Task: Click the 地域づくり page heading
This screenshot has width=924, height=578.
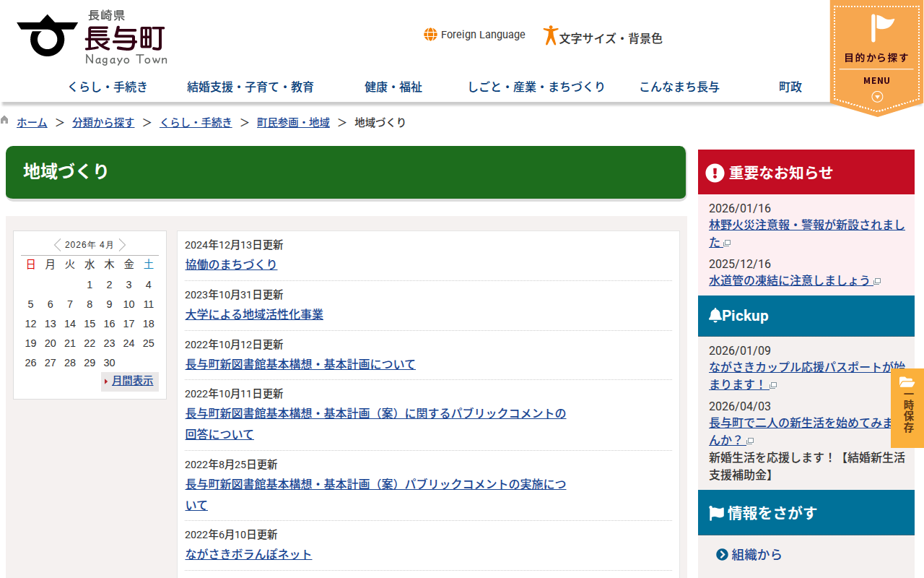Action: click(x=346, y=172)
